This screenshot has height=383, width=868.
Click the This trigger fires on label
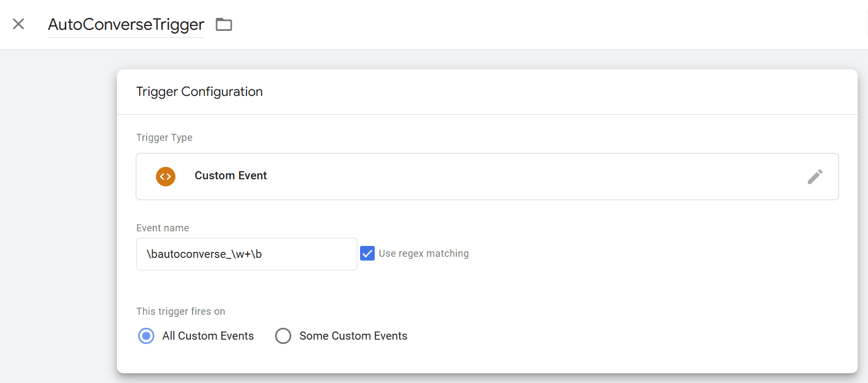coord(180,311)
